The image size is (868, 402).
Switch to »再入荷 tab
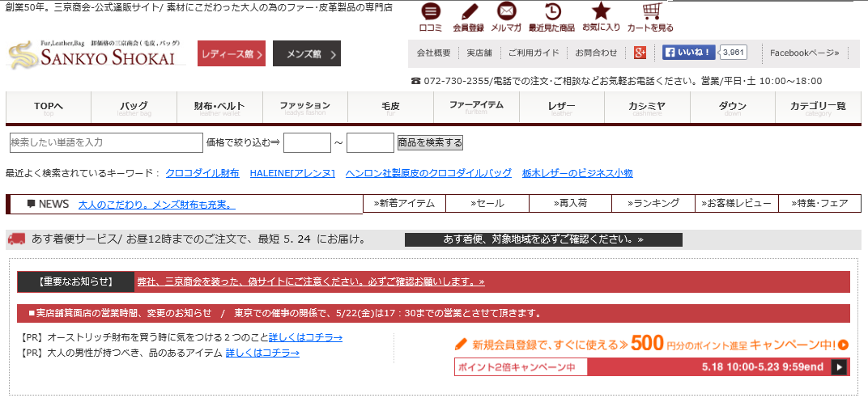pyautogui.click(x=570, y=204)
